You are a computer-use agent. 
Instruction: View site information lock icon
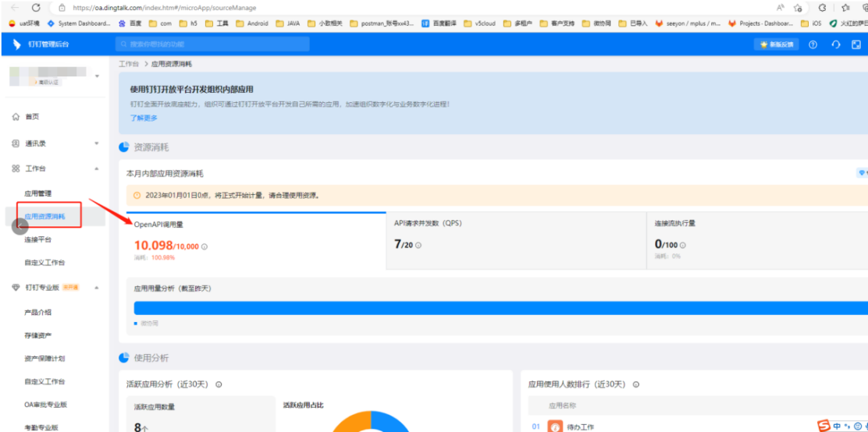pos(62,8)
